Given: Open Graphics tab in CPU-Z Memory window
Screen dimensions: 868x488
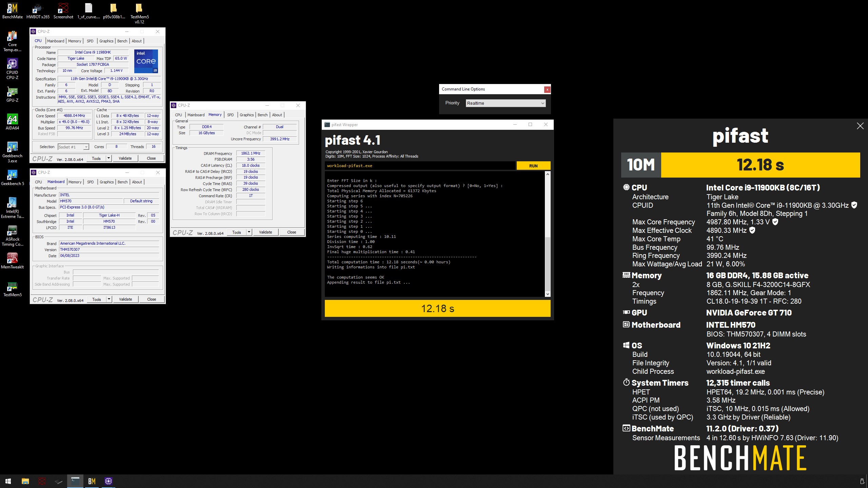Looking at the screenshot, I should tap(246, 115).
